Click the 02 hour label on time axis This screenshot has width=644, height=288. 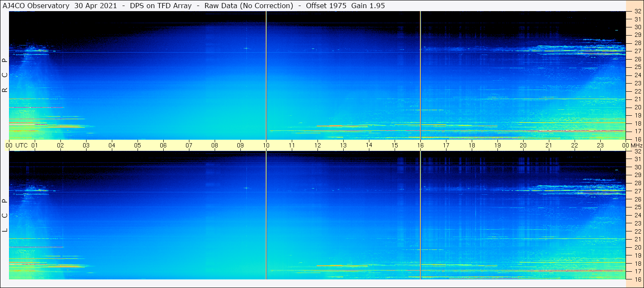[60, 145]
